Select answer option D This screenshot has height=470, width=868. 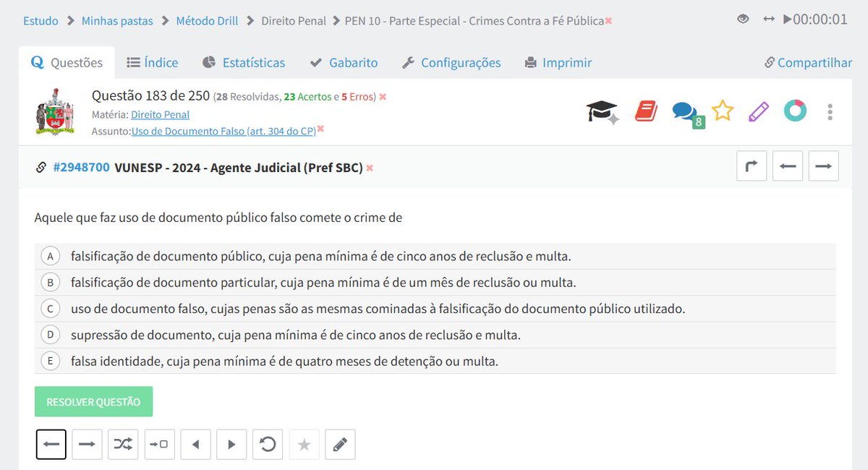click(50, 335)
